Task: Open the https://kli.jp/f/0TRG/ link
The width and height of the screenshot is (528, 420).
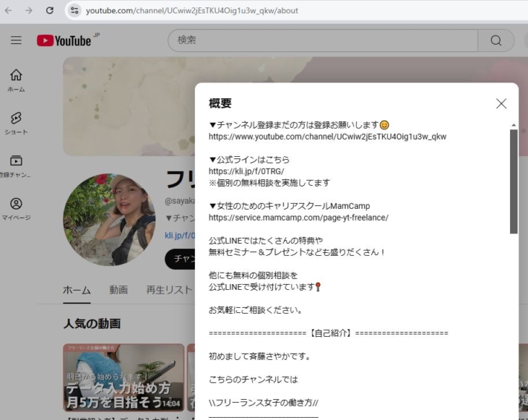Action: pos(246,171)
